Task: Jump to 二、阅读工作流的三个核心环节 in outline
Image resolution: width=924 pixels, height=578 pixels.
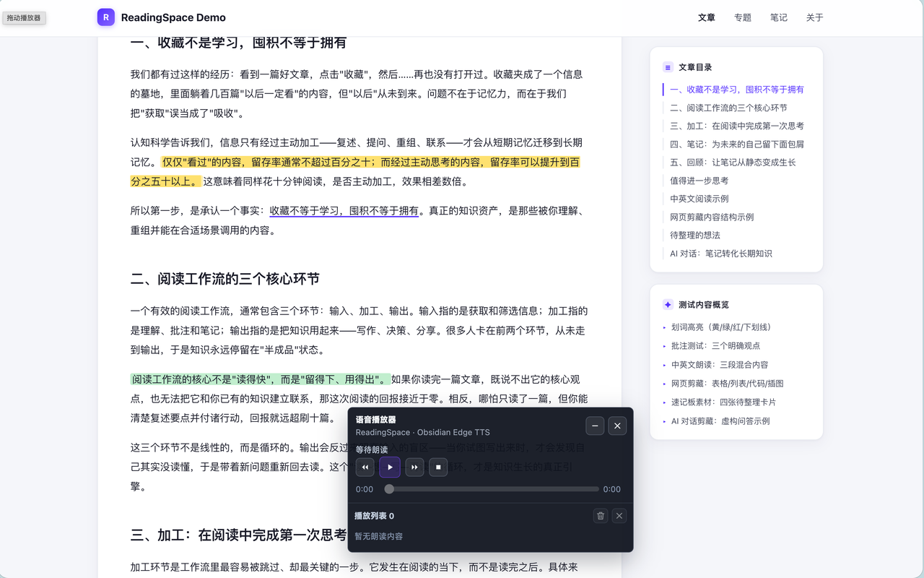Action: [x=728, y=108]
